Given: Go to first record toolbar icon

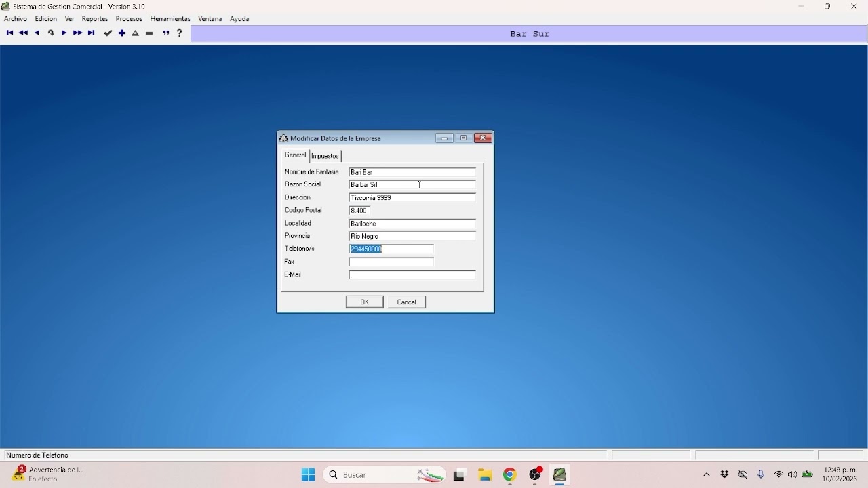Looking at the screenshot, I should [9, 33].
